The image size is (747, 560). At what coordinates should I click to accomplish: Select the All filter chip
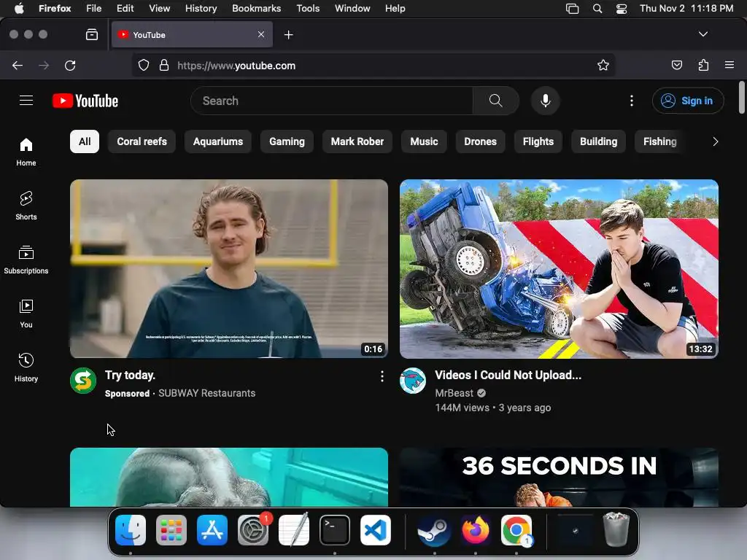pos(85,141)
